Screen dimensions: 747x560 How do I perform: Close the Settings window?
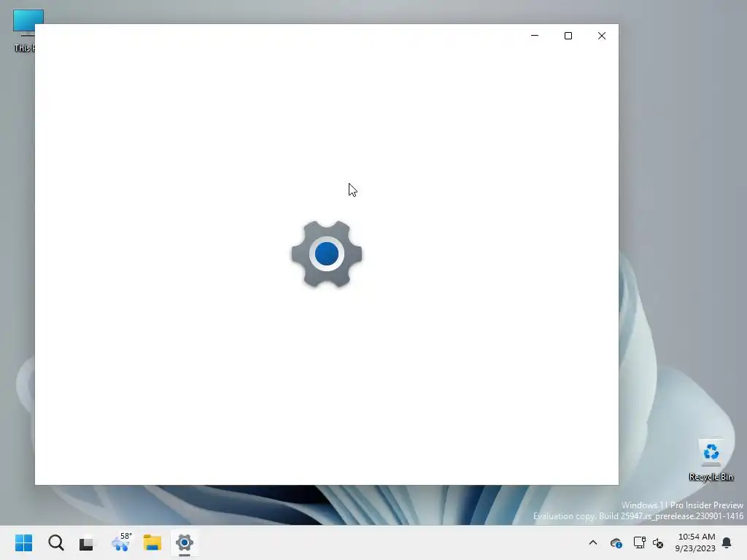(x=602, y=36)
